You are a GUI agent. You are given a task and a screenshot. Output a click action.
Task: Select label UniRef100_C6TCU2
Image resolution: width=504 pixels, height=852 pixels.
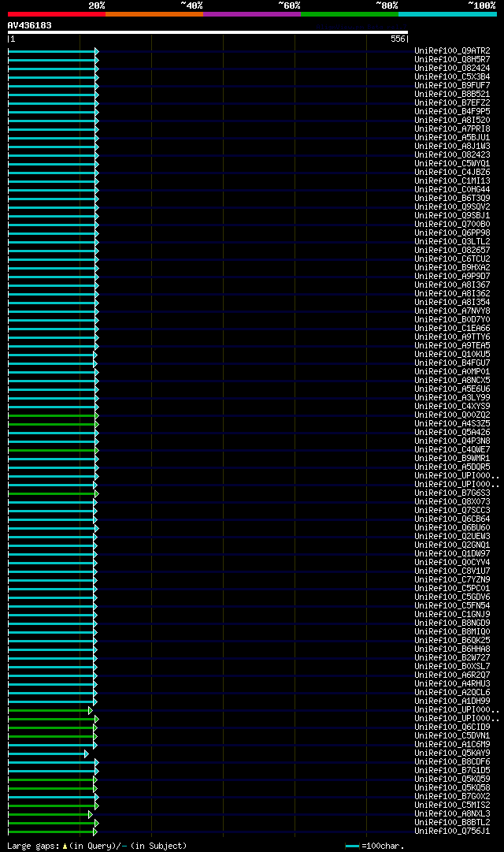452,260
